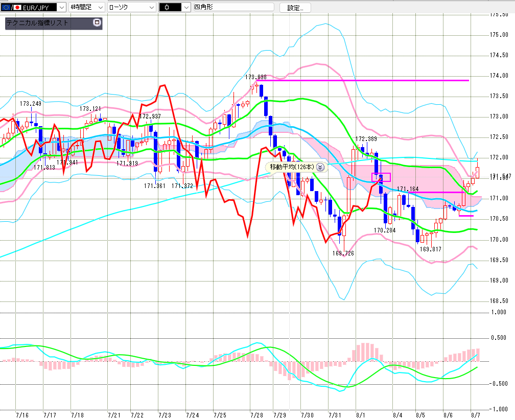Click the 171.372 price label
Viewport: 515px width, 420px height.
click(x=182, y=186)
